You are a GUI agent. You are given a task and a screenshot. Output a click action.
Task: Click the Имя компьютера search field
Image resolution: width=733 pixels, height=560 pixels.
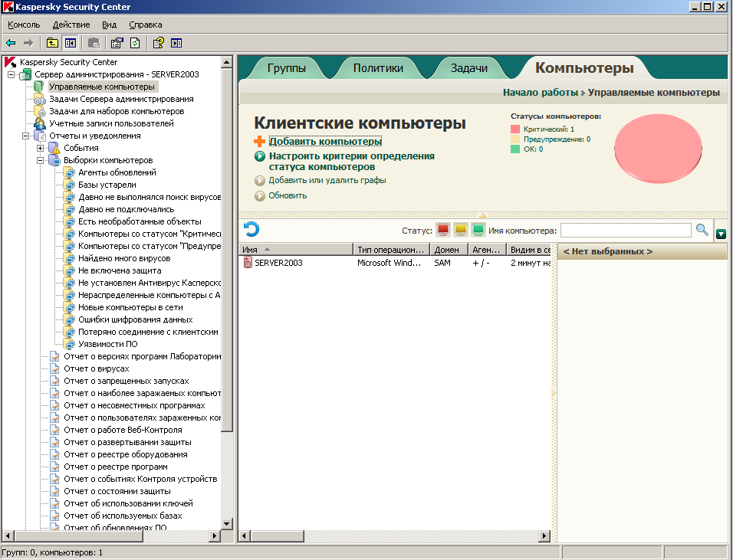[x=626, y=231]
